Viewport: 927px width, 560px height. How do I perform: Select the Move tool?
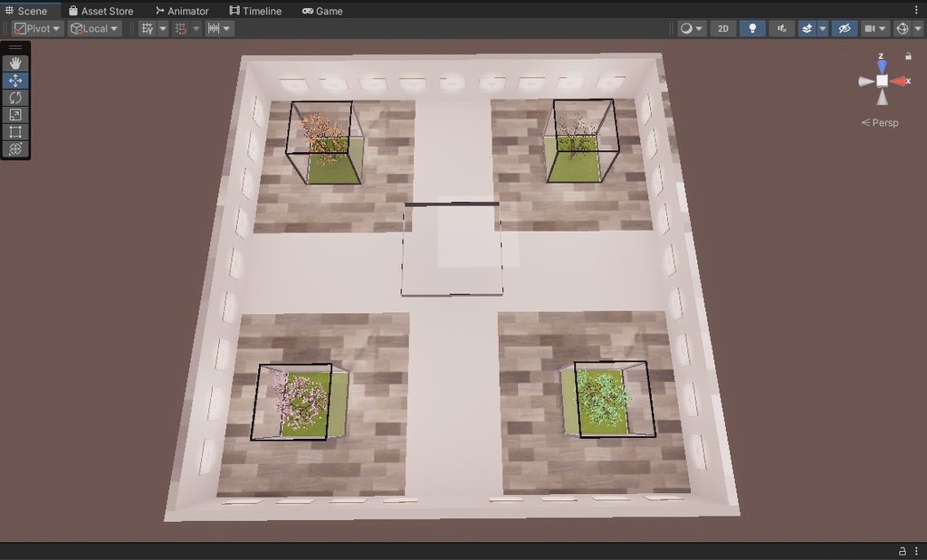pyautogui.click(x=14, y=80)
